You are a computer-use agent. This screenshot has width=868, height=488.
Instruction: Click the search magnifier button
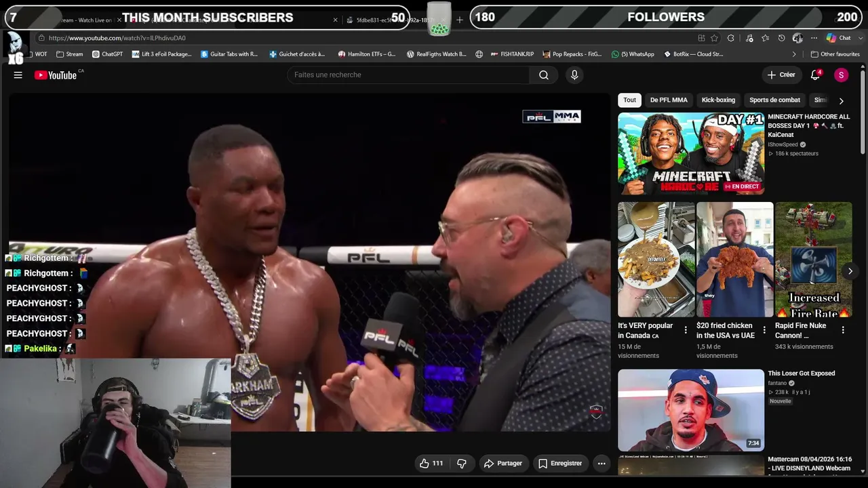coord(544,75)
